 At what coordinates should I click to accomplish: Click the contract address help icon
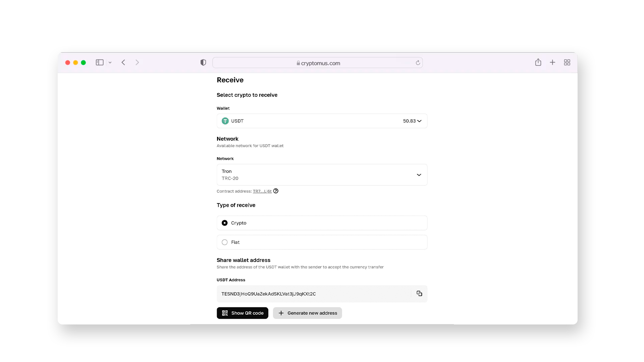[x=276, y=191]
